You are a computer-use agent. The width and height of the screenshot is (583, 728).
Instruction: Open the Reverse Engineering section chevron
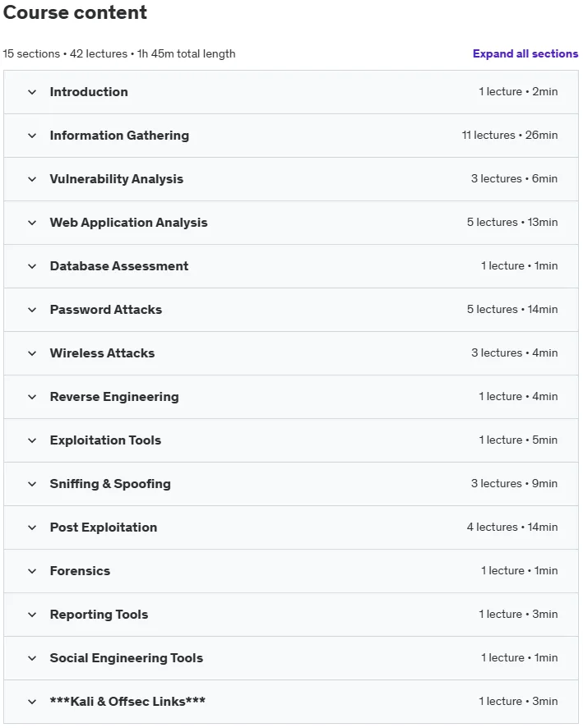pyautogui.click(x=32, y=397)
